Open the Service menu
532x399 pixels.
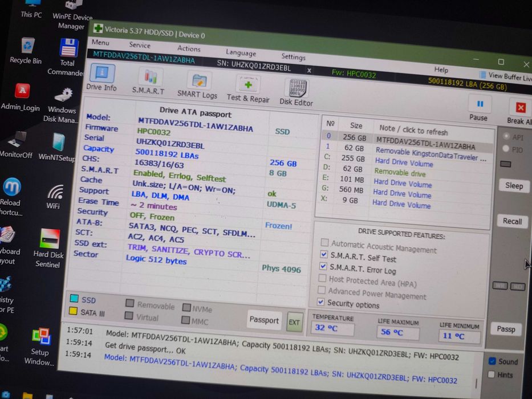point(140,45)
